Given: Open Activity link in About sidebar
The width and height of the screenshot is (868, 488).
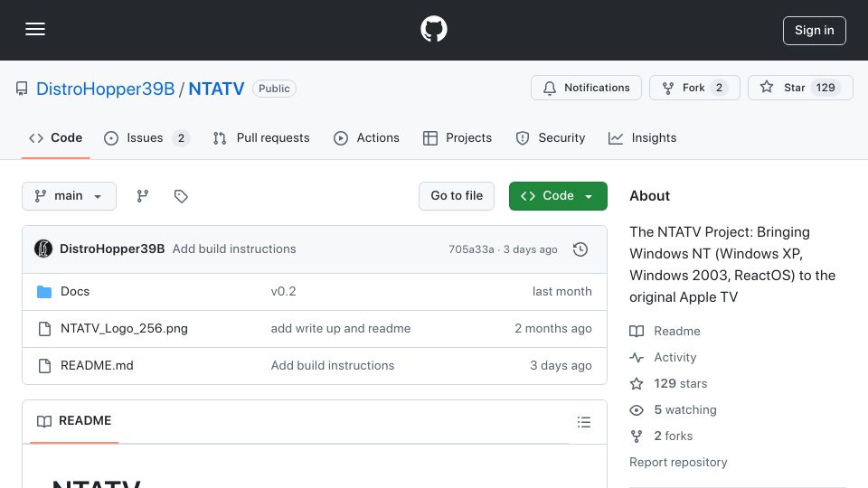Looking at the screenshot, I should (663, 358).
